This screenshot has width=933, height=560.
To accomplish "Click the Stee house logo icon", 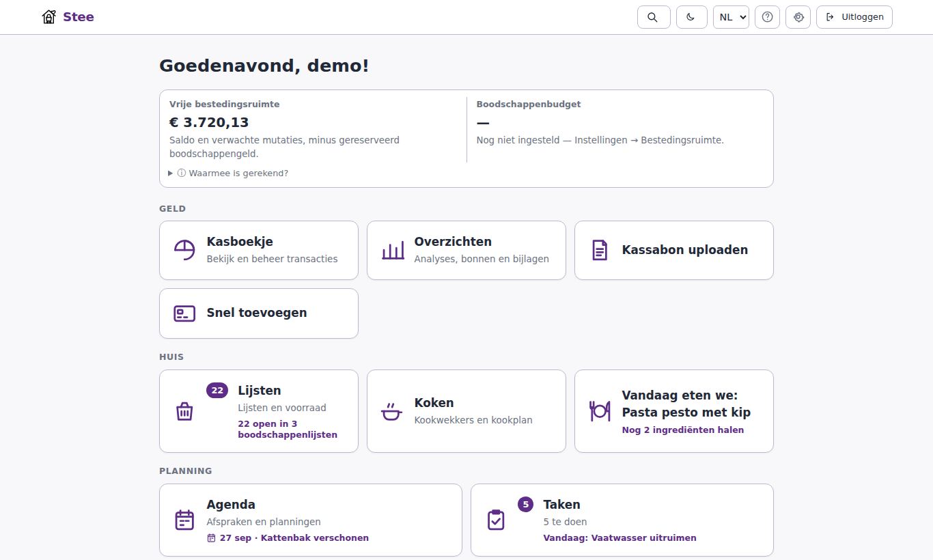I will (48, 17).
